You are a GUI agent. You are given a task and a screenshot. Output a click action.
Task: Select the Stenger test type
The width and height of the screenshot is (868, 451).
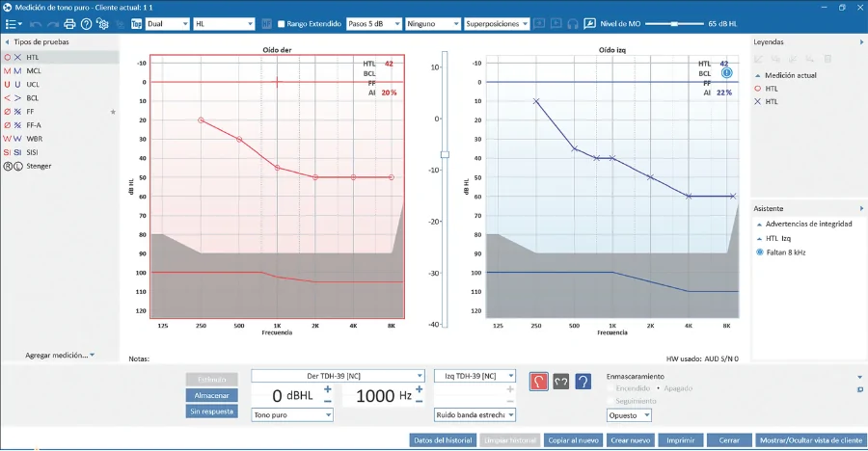(x=39, y=166)
